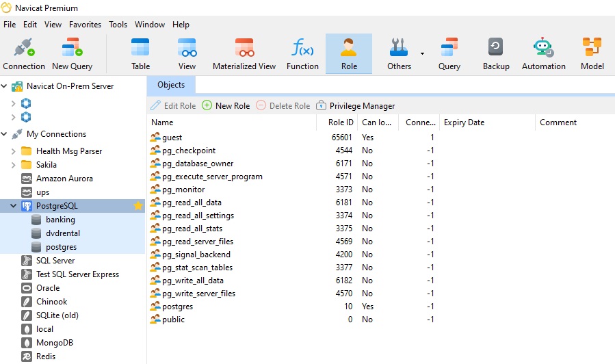This screenshot has width=615, height=364.
Task: Open the Table objects view
Action: (140, 54)
